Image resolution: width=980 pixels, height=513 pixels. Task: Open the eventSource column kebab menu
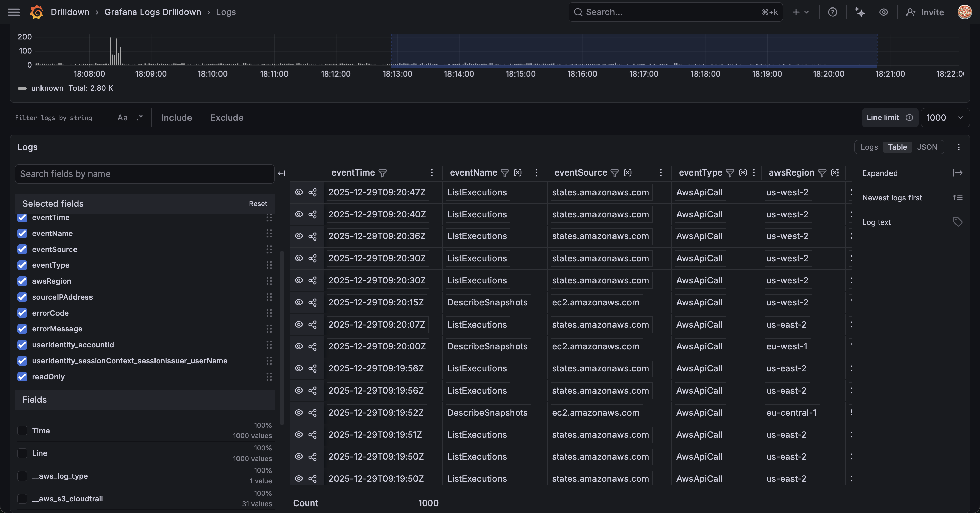[x=661, y=173]
